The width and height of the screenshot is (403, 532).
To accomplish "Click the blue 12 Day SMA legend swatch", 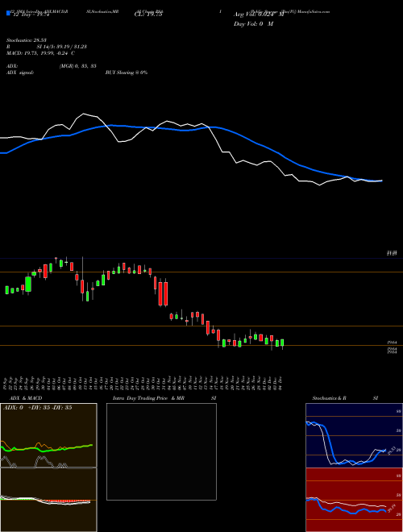I will pyautogui.click(x=8, y=14).
